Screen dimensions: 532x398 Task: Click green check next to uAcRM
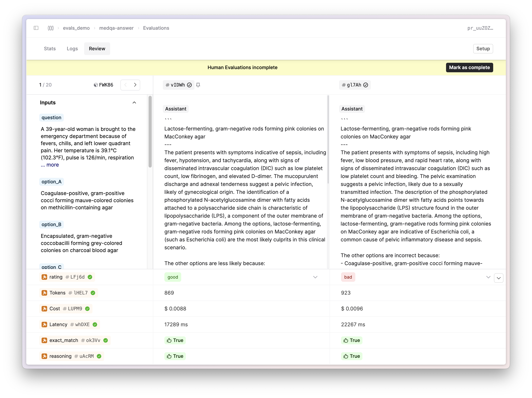pyautogui.click(x=99, y=356)
